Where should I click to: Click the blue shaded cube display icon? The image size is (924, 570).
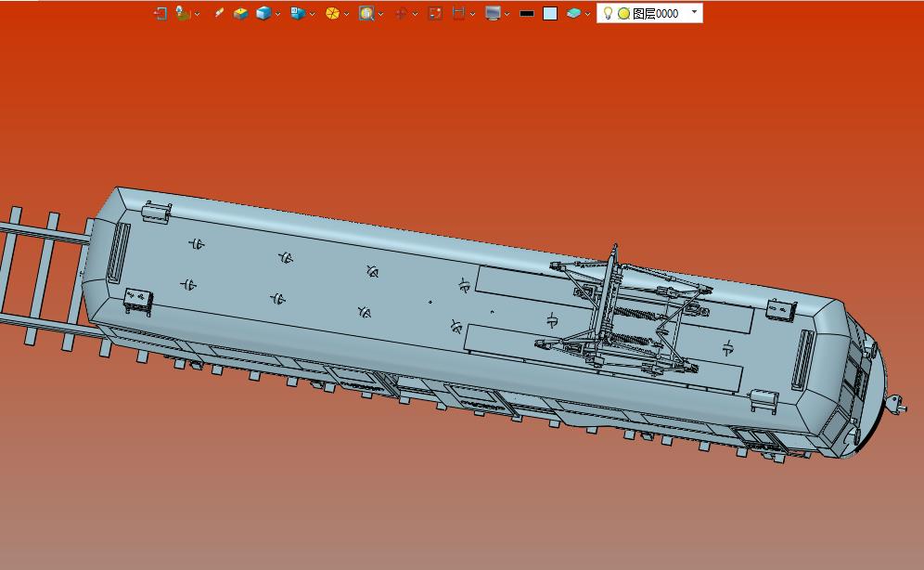263,14
